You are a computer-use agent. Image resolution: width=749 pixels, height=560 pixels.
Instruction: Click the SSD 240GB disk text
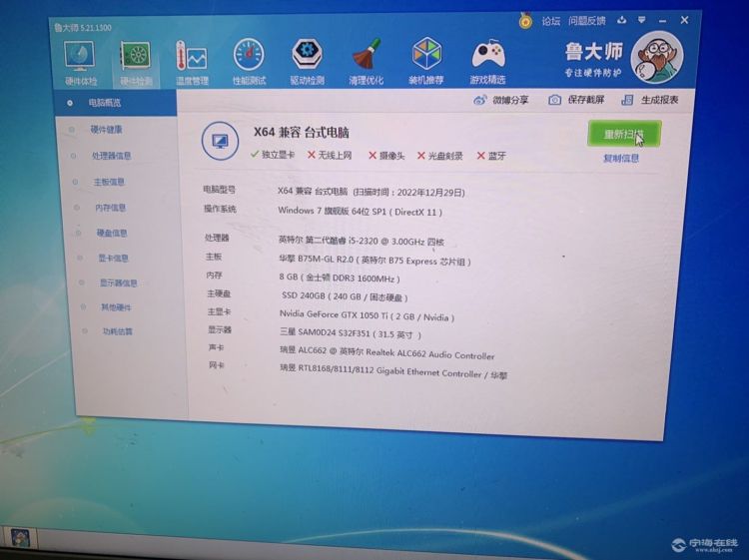tap(345, 296)
